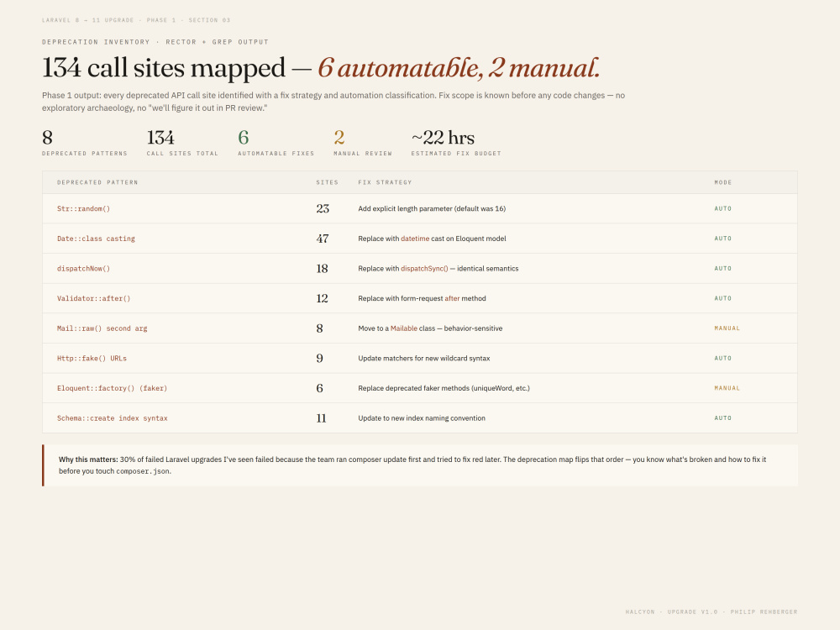Click the 'Deprecated Pattern' column header
The image size is (840, 630).
point(97,182)
